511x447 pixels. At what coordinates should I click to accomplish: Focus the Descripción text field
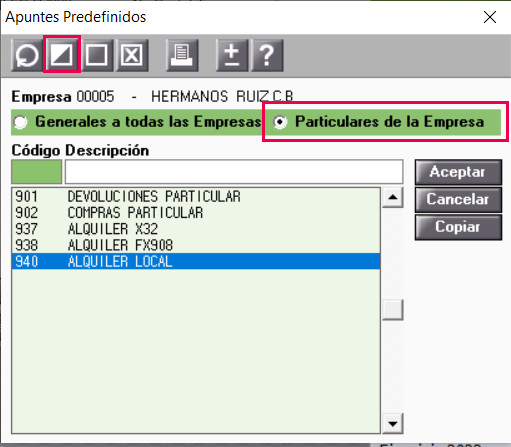[234, 172]
